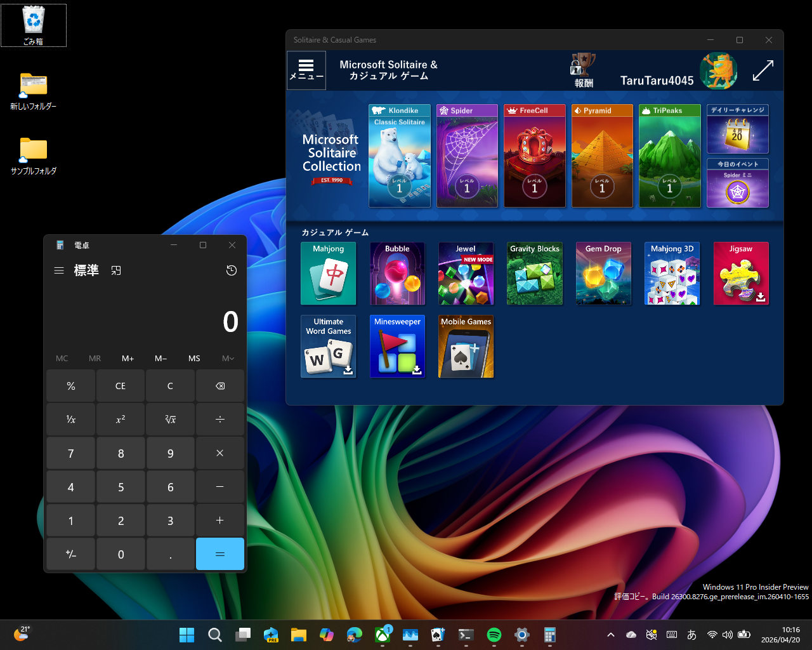
Task: Open the Klondike Classic Solitaire game
Action: (x=400, y=155)
